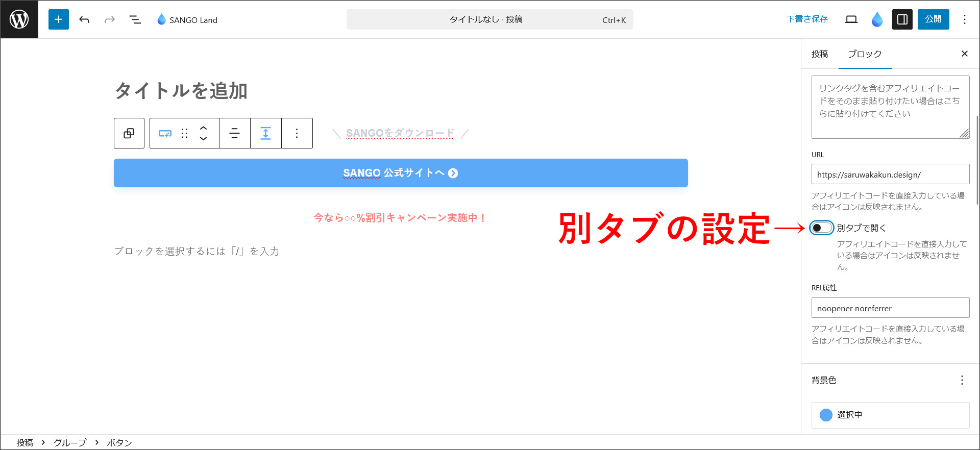The height and width of the screenshot is (450, 980).
Task: Open the block inserter plus button
Action: (59, 19)
